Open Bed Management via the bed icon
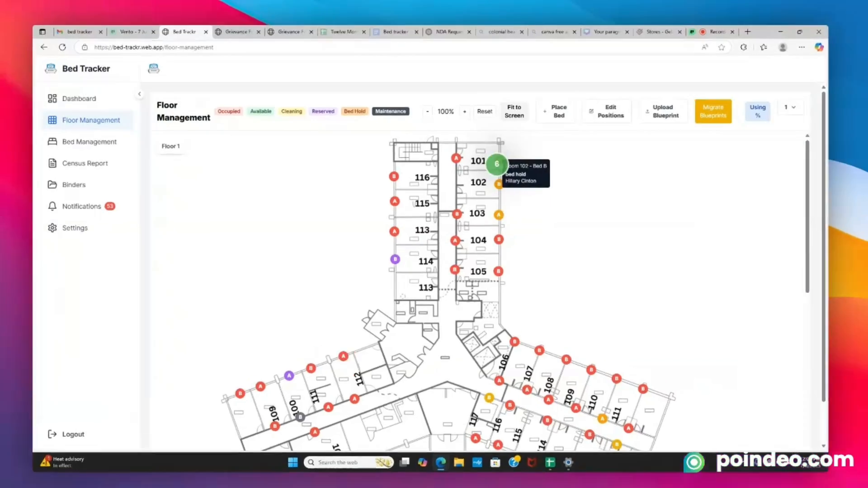Screen dimensions: 868x488 [52, 141]
